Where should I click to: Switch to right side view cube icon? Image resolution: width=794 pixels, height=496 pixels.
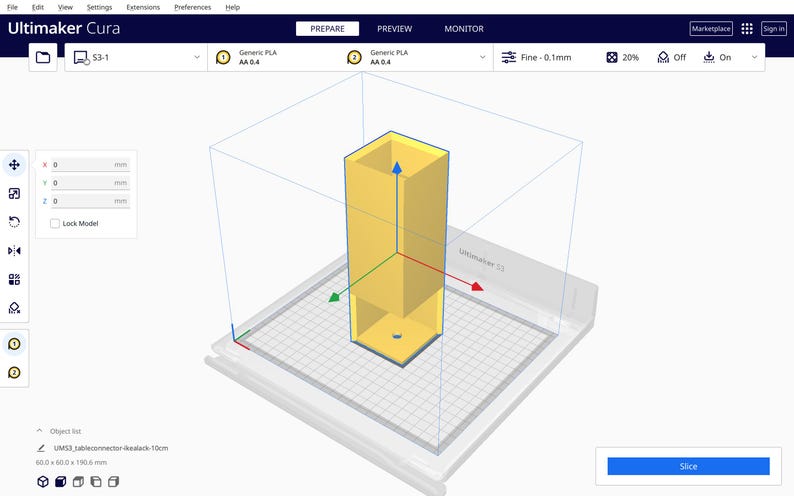113,481
